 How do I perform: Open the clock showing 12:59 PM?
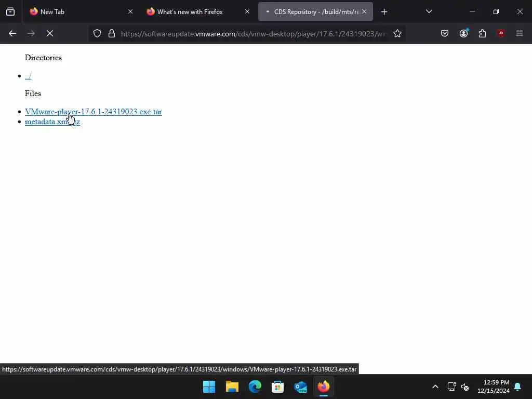point(494,387)
